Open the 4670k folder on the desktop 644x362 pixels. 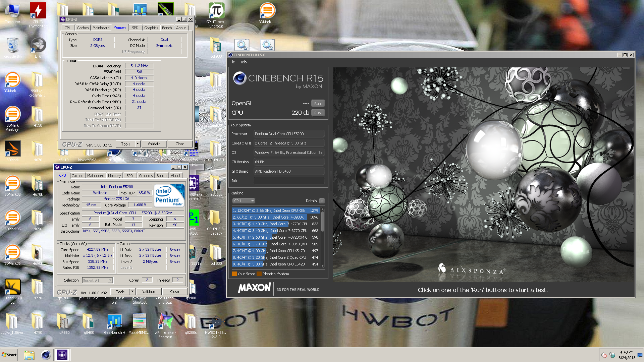[38, 186]
